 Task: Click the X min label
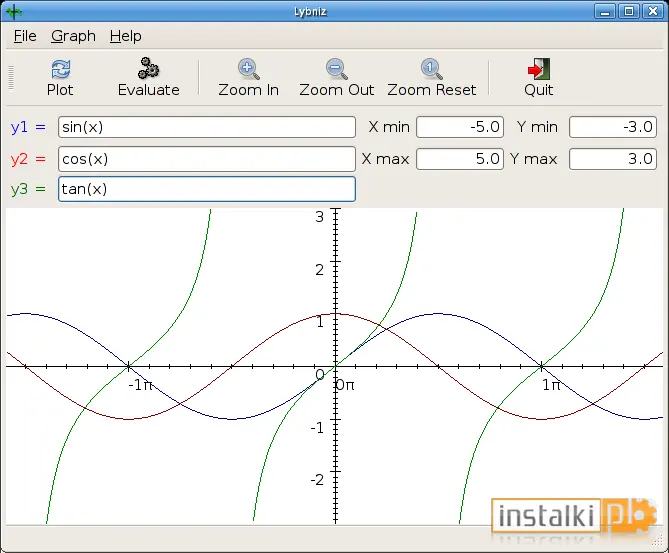[x=389, y=127]
